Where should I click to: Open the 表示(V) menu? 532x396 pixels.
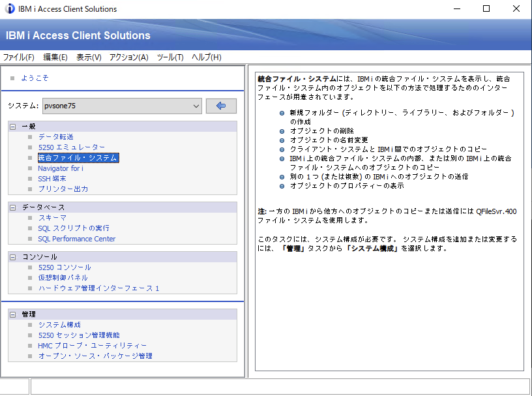click(89, 57)
